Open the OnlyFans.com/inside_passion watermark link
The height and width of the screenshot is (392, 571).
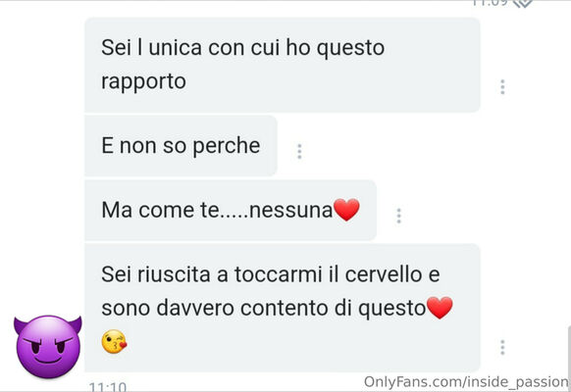(466, 382)
